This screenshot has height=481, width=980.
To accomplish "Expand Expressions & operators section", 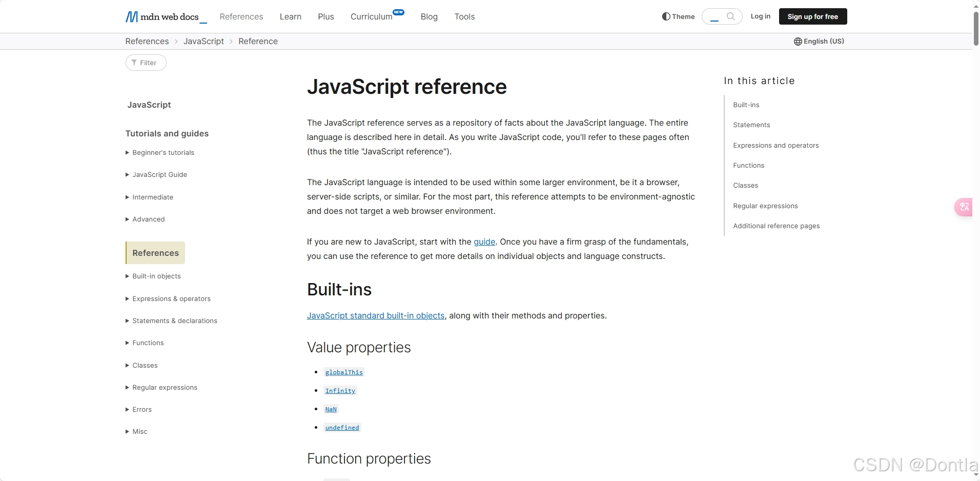I will pyautogui.click(x=168, y=299).
